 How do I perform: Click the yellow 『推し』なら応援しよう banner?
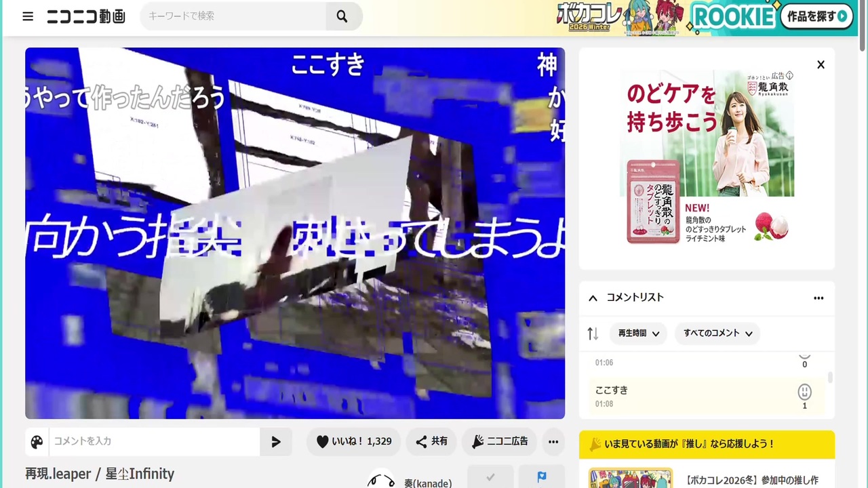click(707, 445)
